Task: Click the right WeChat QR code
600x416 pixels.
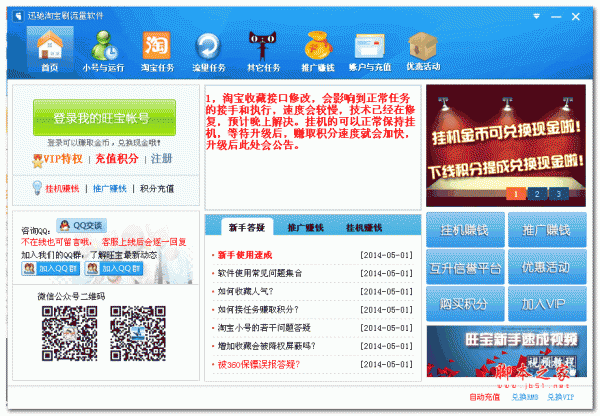Action: click(138, 333)
